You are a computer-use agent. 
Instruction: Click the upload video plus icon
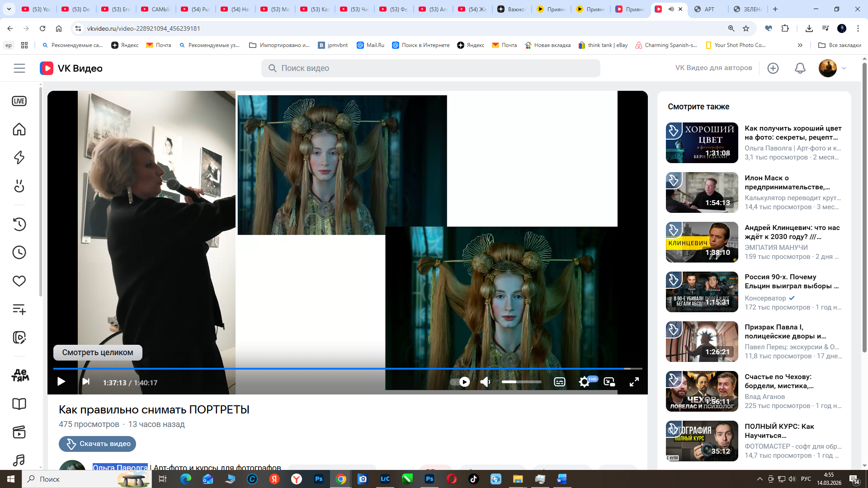click(x=773, y=68)
